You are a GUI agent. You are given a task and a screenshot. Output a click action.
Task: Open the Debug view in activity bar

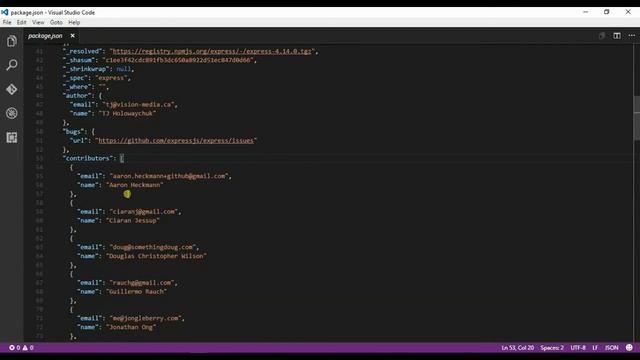(12, 113)
